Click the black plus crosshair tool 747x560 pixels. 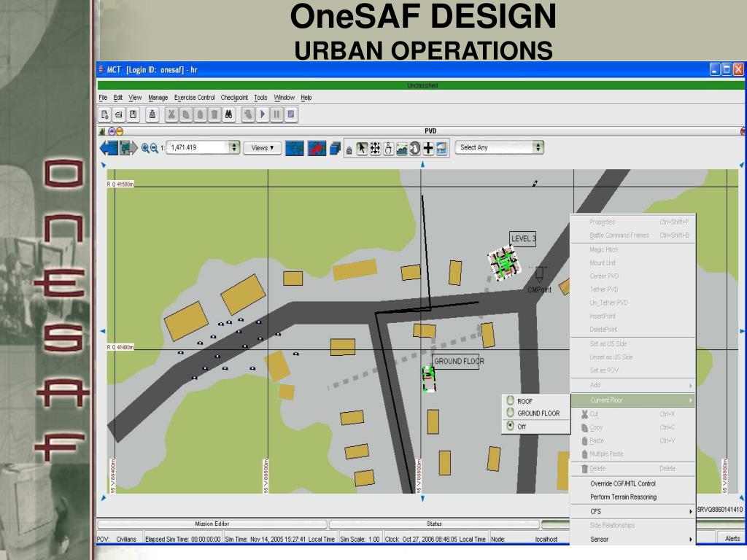pos(428,148)
